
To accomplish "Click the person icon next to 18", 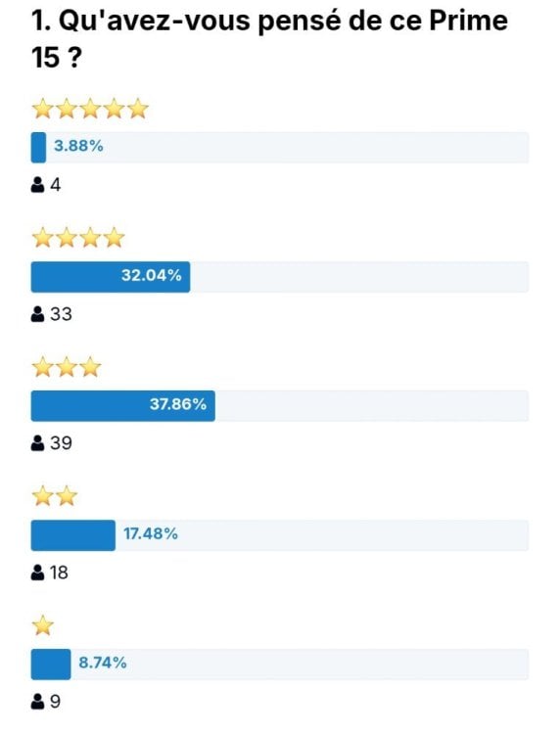I will (37, 573).
